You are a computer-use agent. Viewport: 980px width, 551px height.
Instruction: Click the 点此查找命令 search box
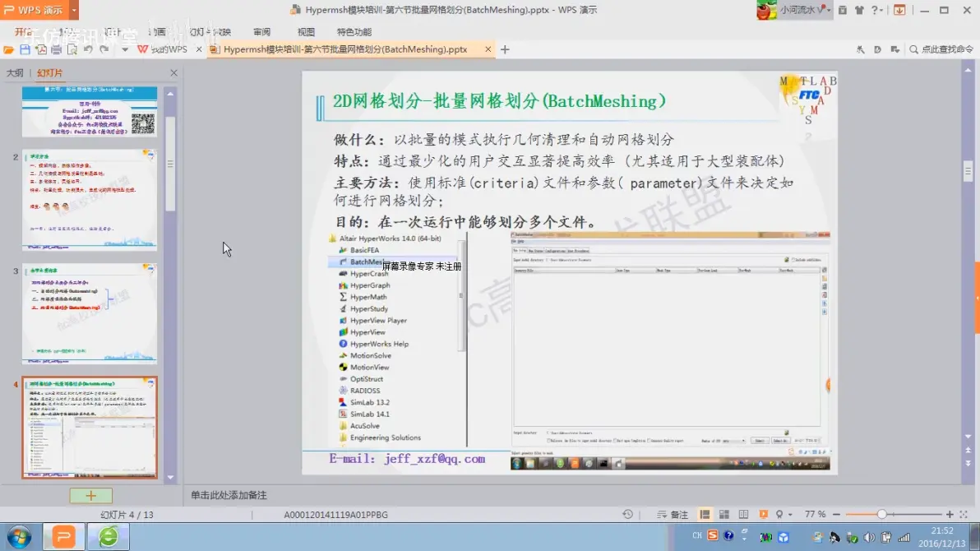[942, 49]
